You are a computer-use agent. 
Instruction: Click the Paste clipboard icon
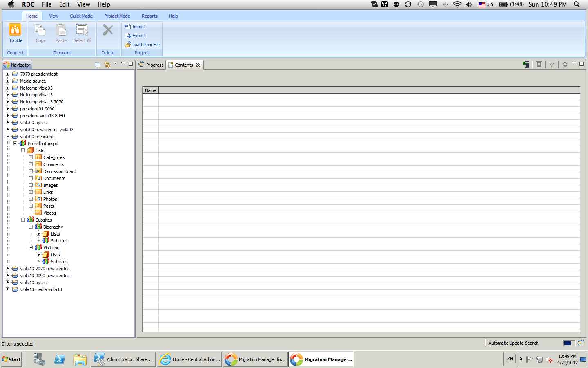[x=61, y=30]
